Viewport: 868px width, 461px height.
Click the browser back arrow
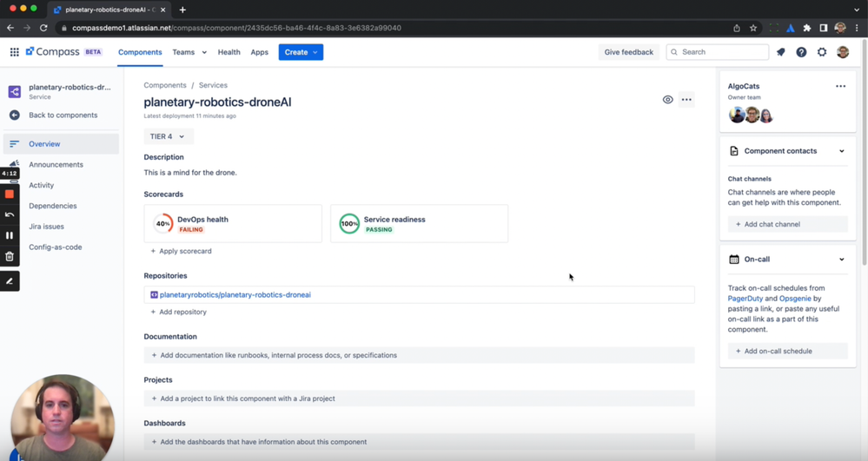10,28
